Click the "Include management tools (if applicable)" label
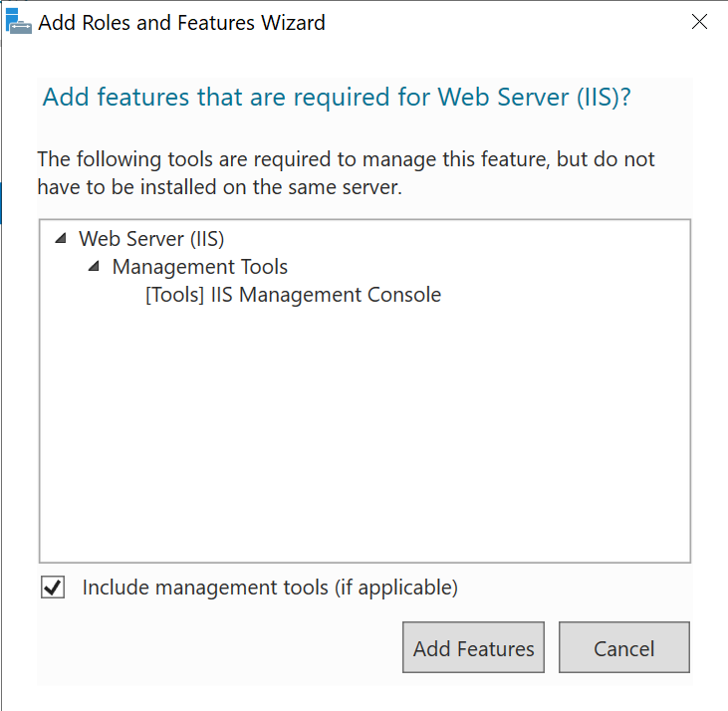Screen dimensions: 728x711 click(270, 588)
